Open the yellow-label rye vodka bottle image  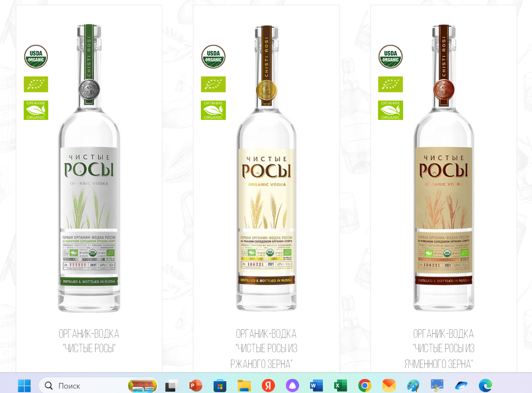[266, 168]
